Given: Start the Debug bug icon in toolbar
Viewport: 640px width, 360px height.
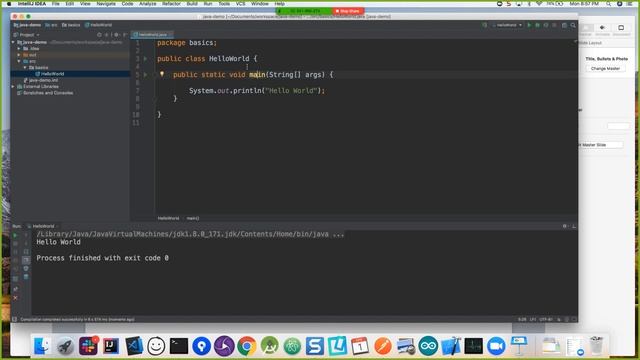Looking at the screenshot, I should tap(538, 25).
